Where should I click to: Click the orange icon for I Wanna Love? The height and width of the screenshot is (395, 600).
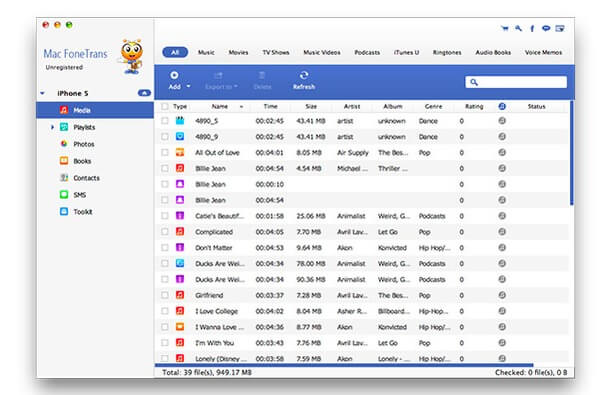tap(180, 326)
